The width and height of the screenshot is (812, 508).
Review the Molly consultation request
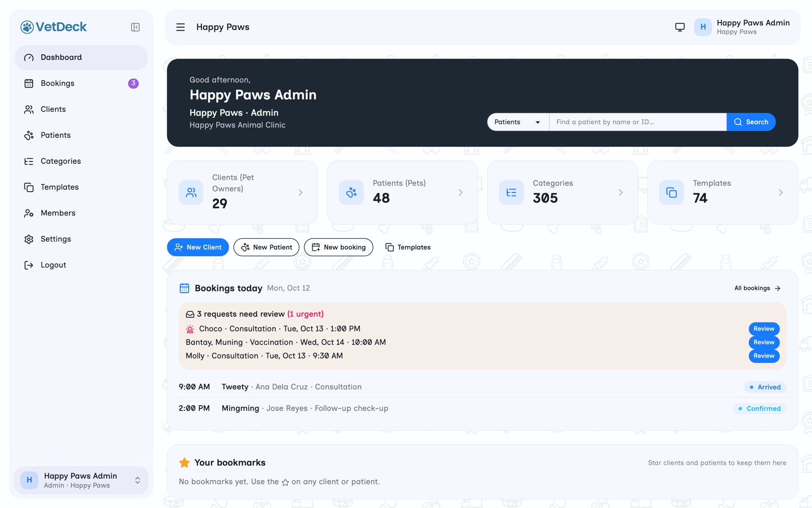(x=764, y=356)
